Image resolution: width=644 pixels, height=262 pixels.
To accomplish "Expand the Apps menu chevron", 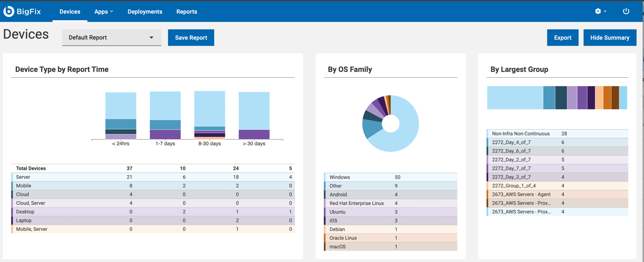I will click(x=112, y=12).
